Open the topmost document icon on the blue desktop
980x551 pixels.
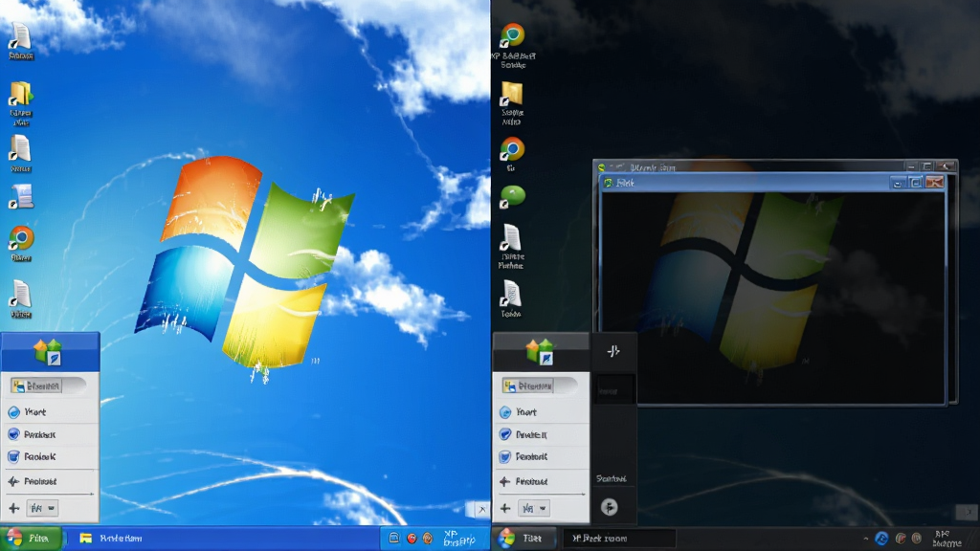pyautogui.click(x=21, y=37)
